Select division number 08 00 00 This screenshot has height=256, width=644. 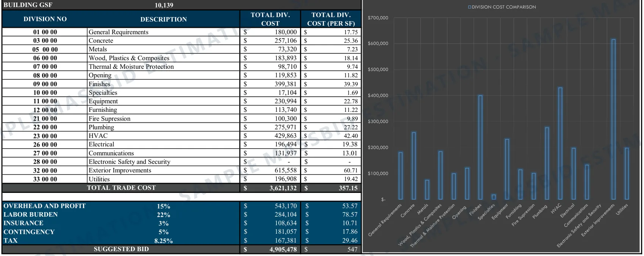pos(45,75)
